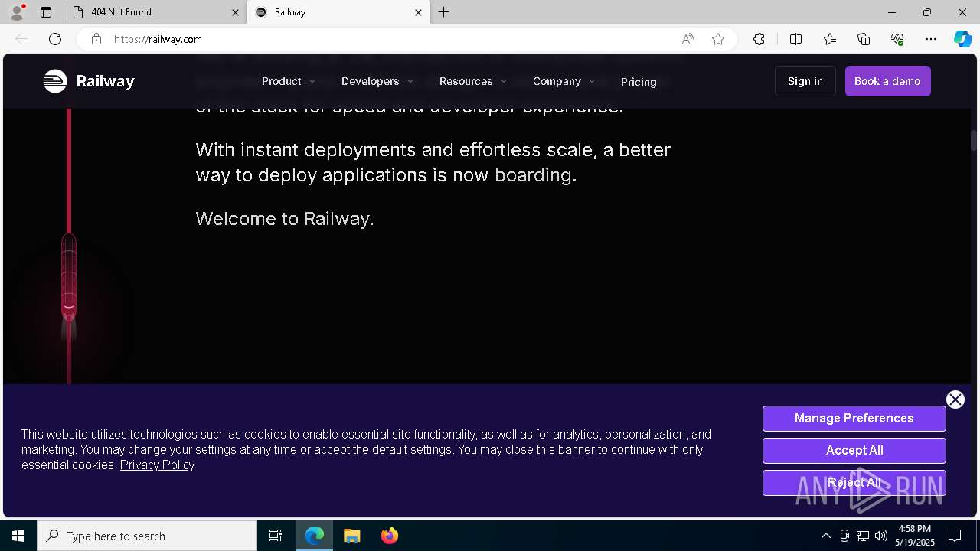This screenshot has height=551, width=980.
Task: Open the Edge profile icon
Action: (16, 12)
